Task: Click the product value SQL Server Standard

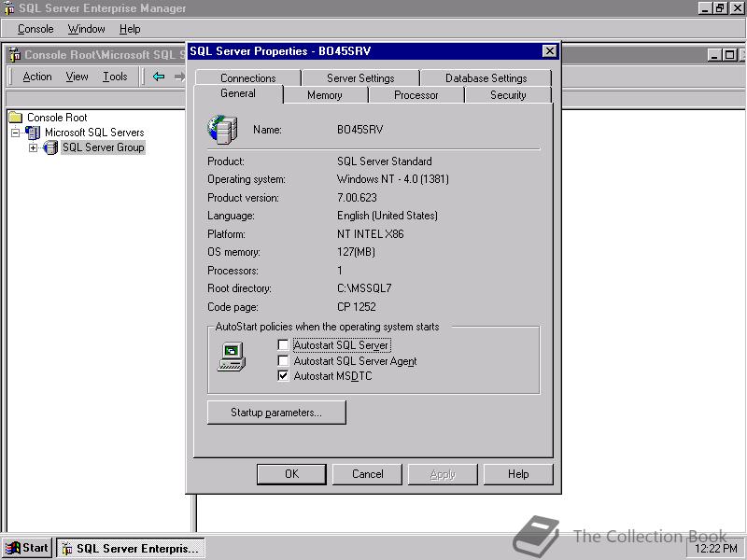Action: 385,161
